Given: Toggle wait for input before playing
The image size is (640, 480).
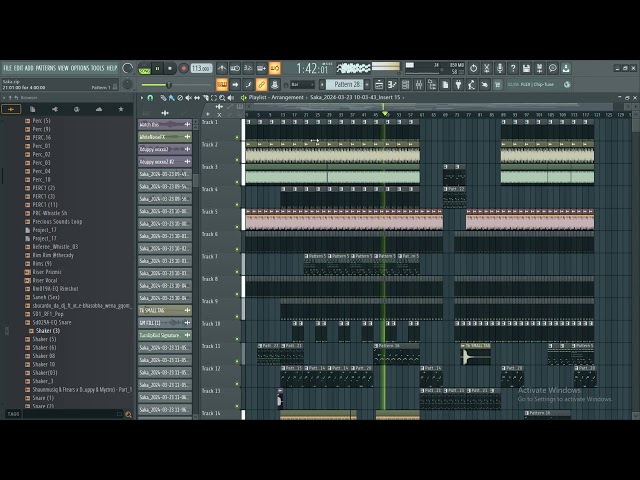Looking at the screenshot, I should pyautogui.click(x=235, y=69).
